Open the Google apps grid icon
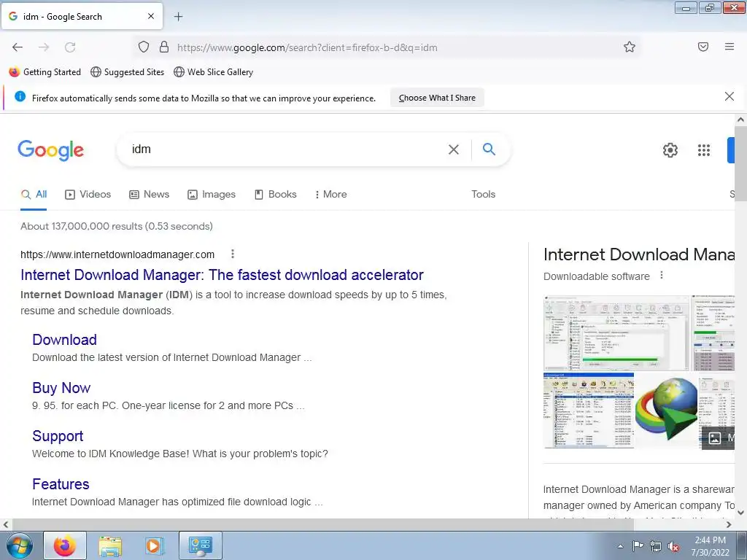The height and width of the screenshot is (560, 747). (x=704, y=150)
